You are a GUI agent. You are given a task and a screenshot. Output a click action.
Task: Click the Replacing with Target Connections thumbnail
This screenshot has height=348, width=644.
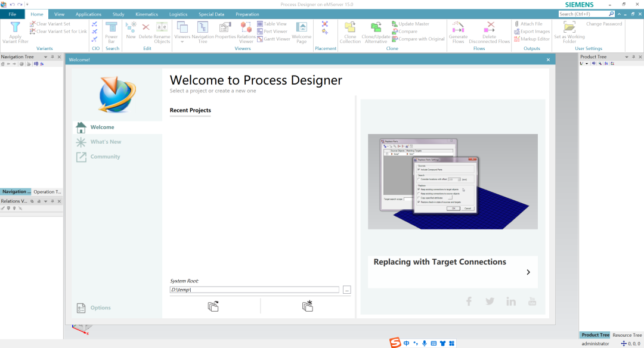453,181
